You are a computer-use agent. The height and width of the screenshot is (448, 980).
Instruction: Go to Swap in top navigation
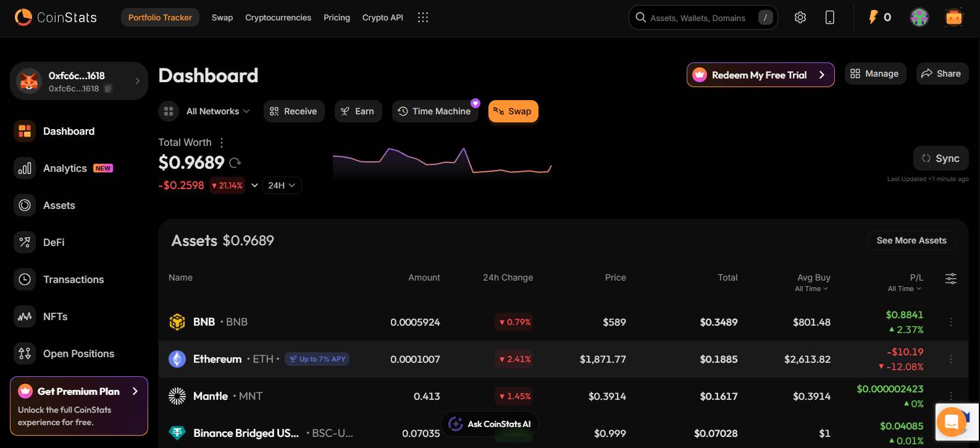tap(222, 17)
